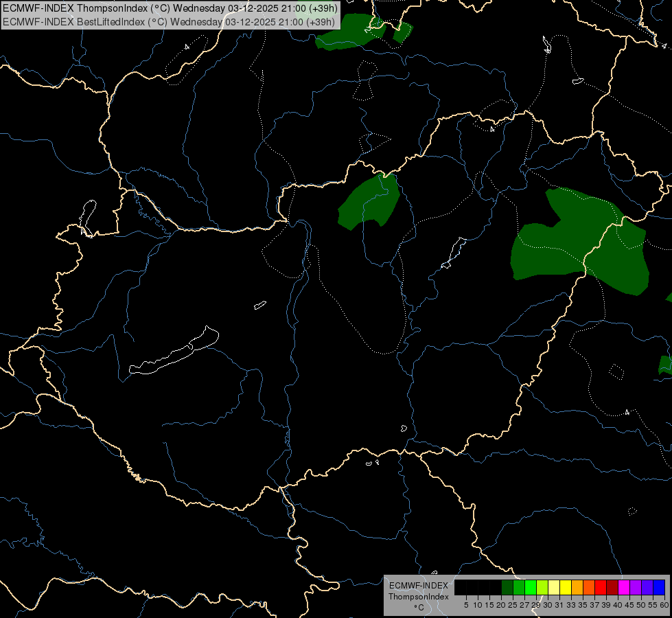Click the legend tick value 50

[x=641, y=605]
